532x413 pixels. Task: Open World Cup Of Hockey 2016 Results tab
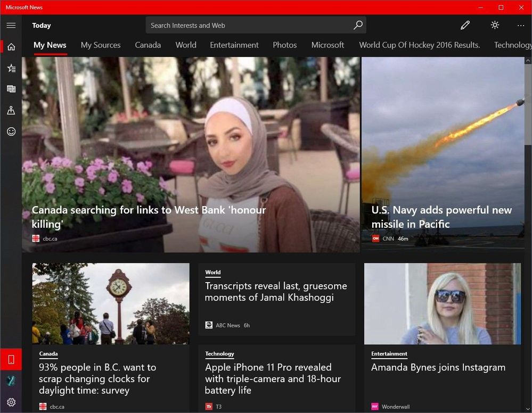420,45
